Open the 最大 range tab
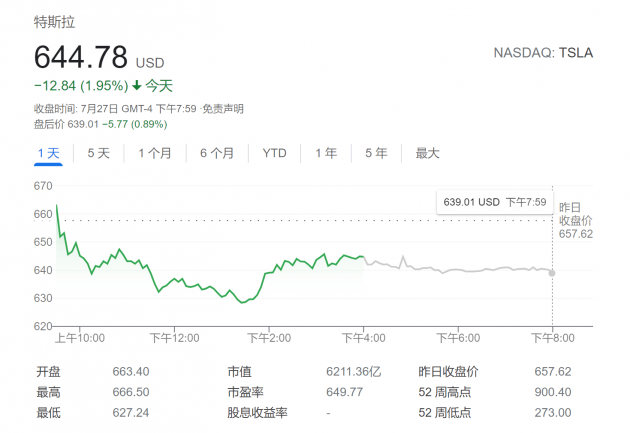The height and width of the screenshot is (433, 630). pos(428,153)
